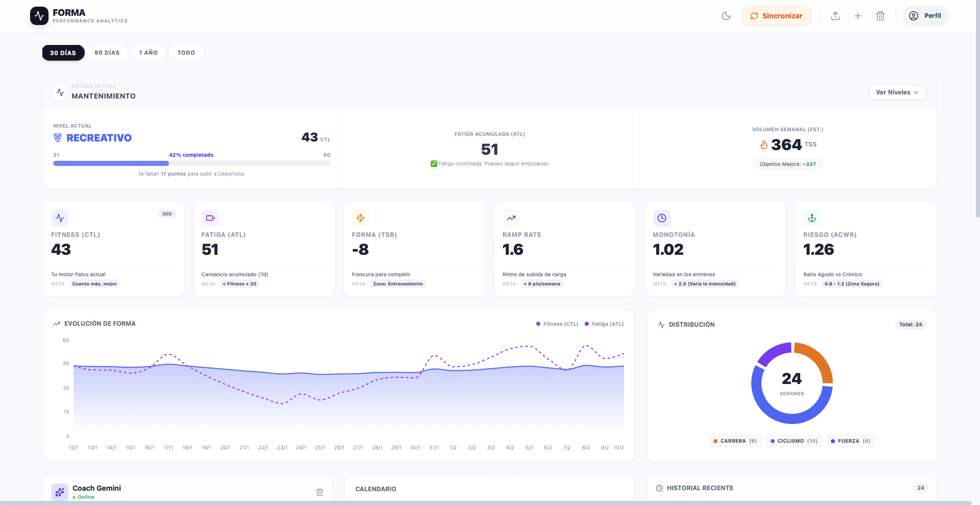Open the Perfil menu
The image size is (980, 505).
pyautogui.click(x=925, y=16)
